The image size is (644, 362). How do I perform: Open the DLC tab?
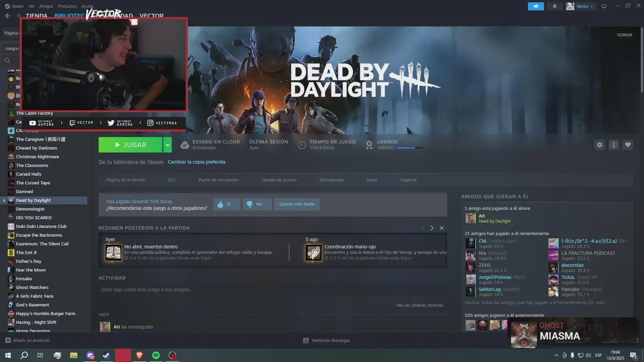172,179
